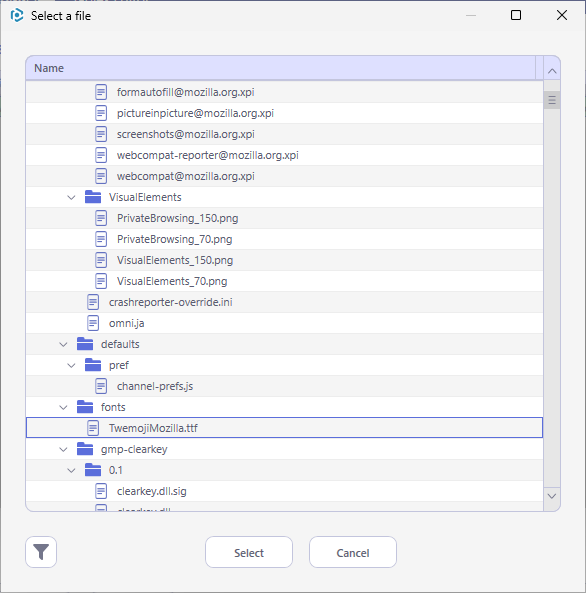
Task: Click the fonts folder icon
Action: coord(85,407)
